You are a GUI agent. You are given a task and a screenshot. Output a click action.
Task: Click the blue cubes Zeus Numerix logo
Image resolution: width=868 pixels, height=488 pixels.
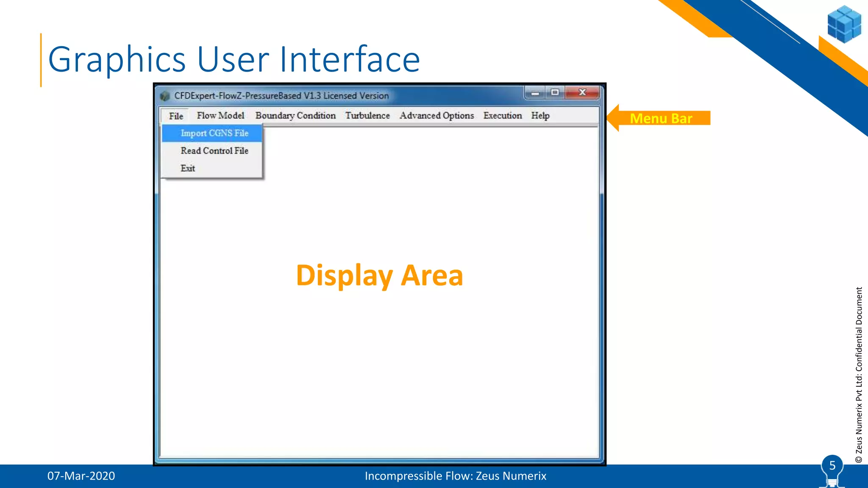click(x=844, y=24)
